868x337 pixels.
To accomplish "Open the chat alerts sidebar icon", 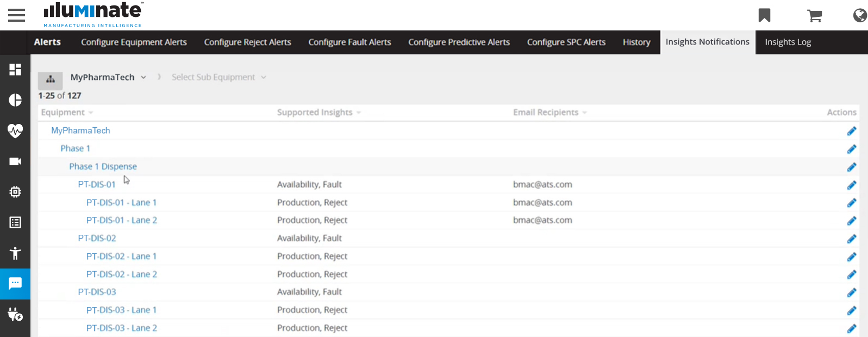I will 15,283.
